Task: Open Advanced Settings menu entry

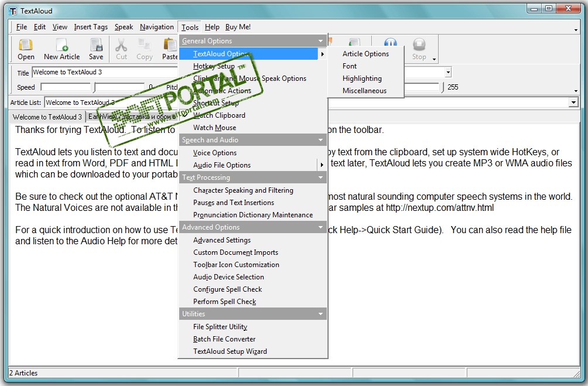Action: coord(253,240)
